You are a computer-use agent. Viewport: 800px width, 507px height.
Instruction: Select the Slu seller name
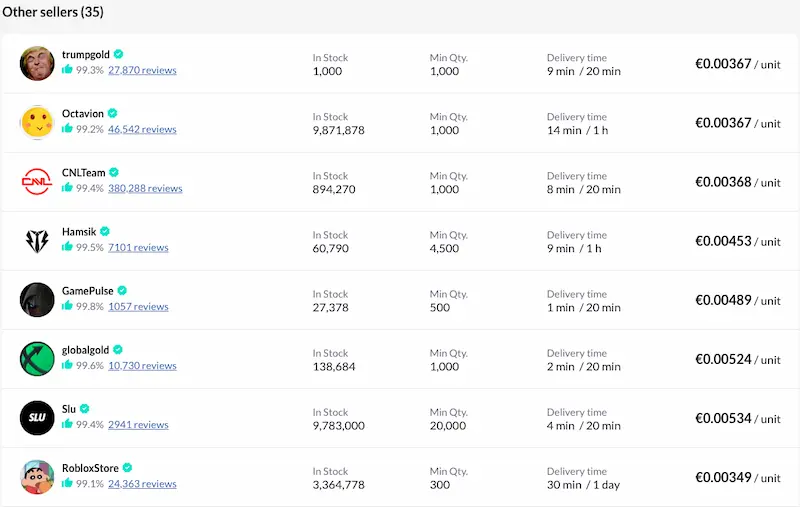(x=69, y=408)
